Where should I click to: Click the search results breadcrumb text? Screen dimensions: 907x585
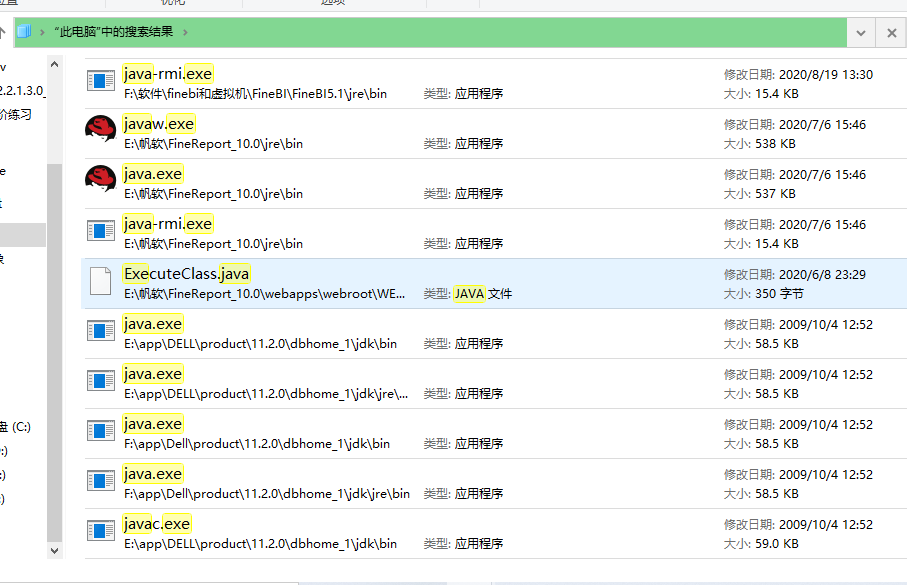(x=114, y=32)
